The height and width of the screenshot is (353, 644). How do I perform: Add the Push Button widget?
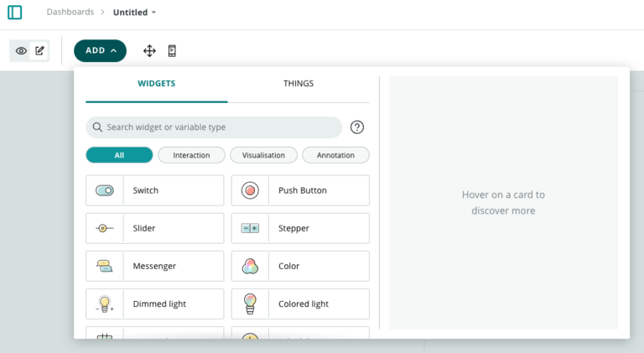pyautogui.click(x=300, y=190)
